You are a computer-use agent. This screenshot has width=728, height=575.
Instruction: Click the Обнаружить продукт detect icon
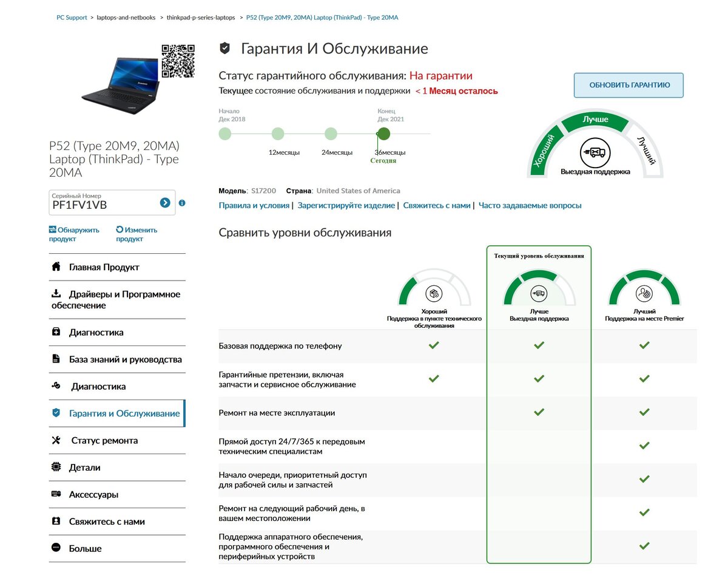tap(53, 230)
